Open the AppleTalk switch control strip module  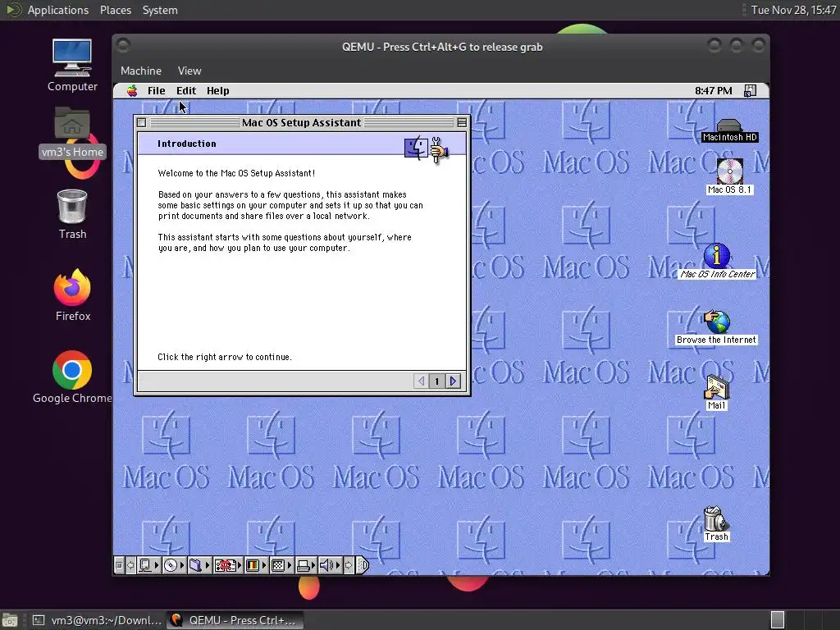pos(145,565)
